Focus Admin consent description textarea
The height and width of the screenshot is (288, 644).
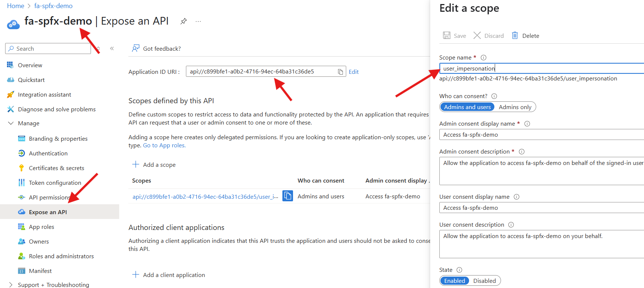pyautogui.click(x=542, y=171)
